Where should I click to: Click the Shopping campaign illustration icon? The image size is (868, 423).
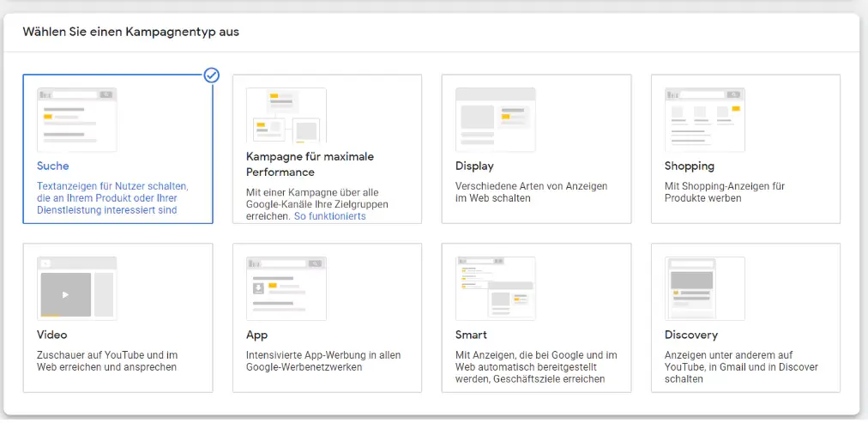click(704, 119)
